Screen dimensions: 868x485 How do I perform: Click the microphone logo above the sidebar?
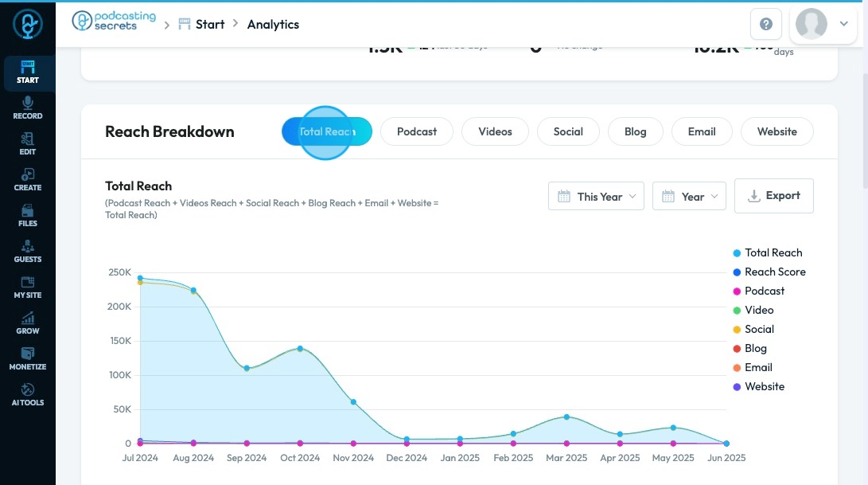pyautogui.click(x=28, y=25)
